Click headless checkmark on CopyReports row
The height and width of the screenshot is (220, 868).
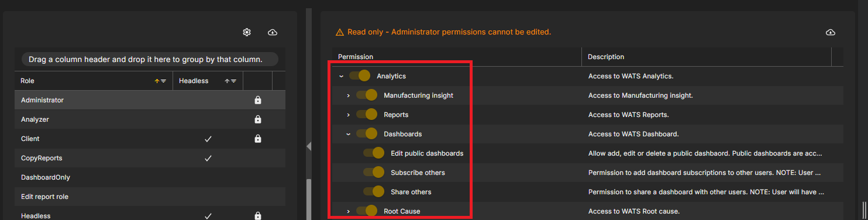click(x=208, y=158)
